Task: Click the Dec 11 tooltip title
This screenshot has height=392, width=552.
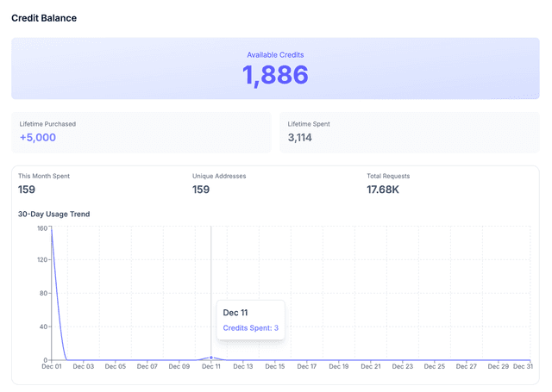Action: [x=235, y=313]
